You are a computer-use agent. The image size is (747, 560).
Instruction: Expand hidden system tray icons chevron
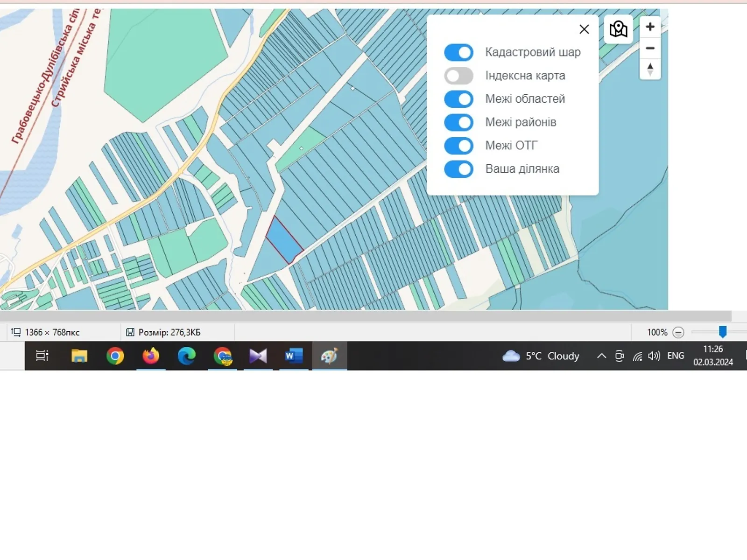coord(601,356)
